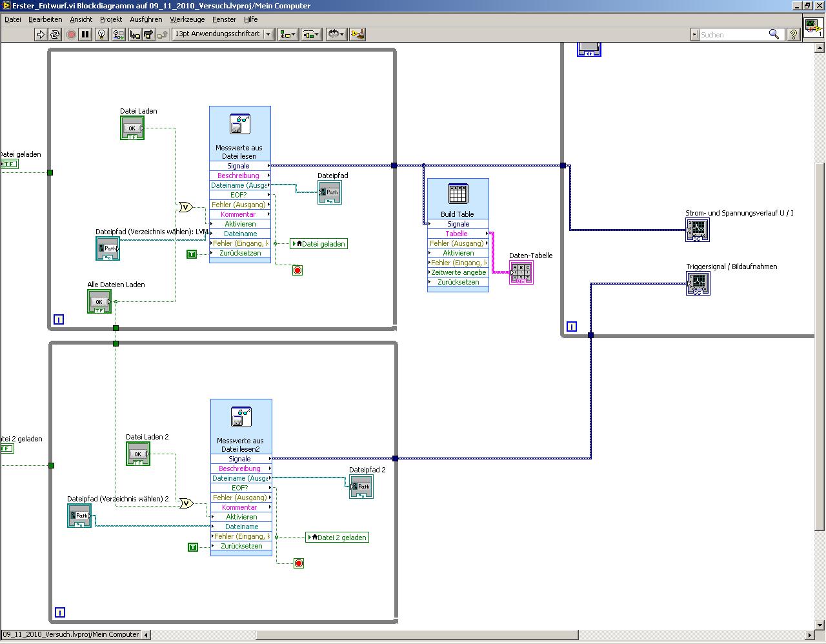Click the Zeitwerte angebe input of Build Table
This screenshot has height=644, width=826.
pyautogui.click(x=458, y=272)
